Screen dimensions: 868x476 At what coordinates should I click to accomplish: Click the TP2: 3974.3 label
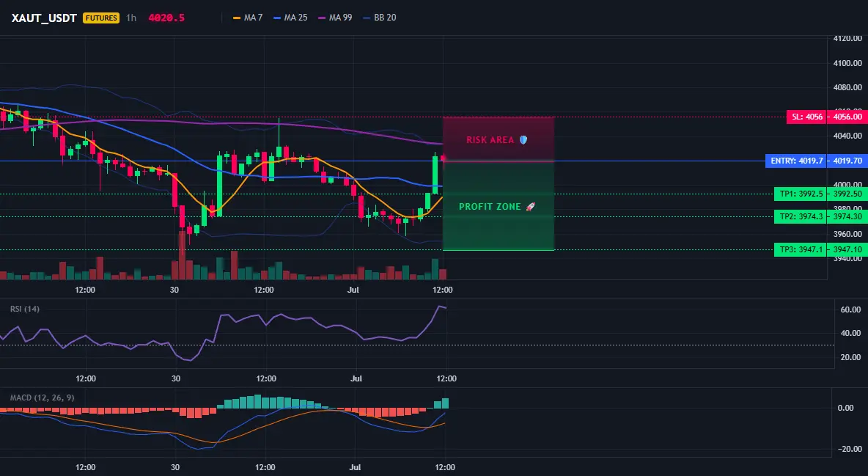pyautogui.click(x=801, y=216)
